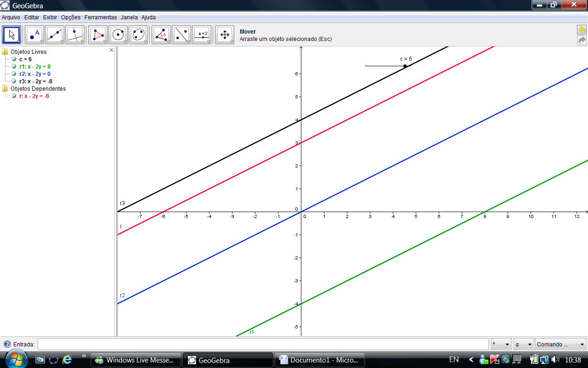This screenshot has height=368, width=588.
Task: Open the Polygon tool dropdown arrow
Action: tap(105, 42)
